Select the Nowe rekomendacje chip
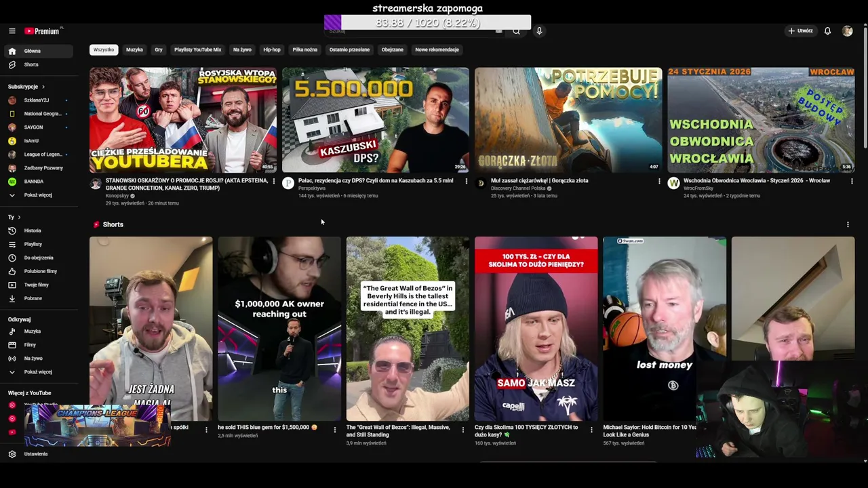 click(x=437, y=49)
